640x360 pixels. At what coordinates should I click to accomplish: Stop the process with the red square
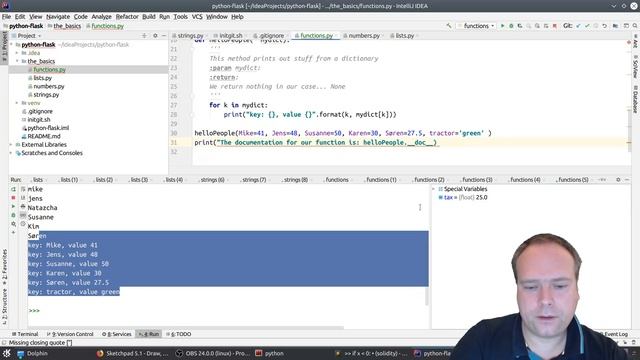[554, 26]
